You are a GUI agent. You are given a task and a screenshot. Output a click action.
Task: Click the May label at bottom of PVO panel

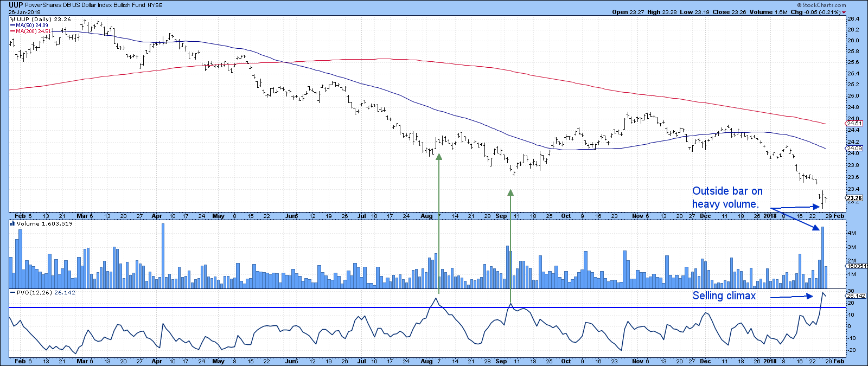point(218,361)
